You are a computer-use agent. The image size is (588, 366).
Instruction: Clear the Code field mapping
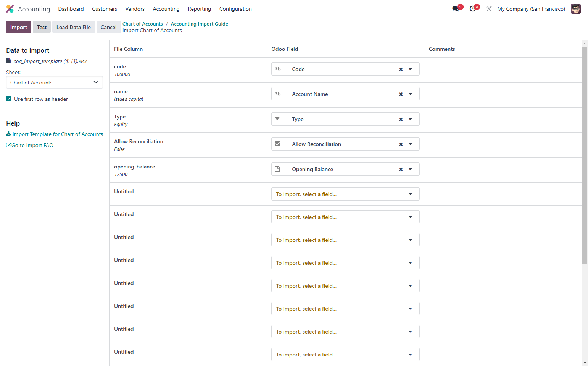click(x=401, y=69)
